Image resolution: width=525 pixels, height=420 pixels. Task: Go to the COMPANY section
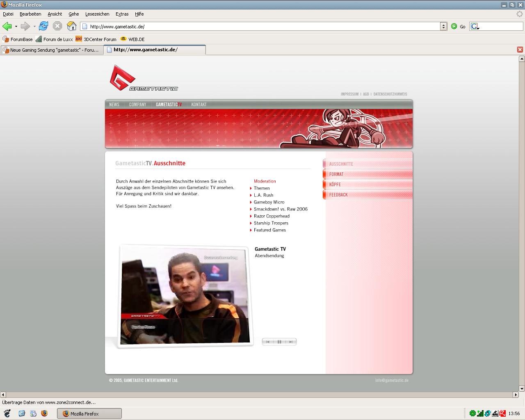137,105
